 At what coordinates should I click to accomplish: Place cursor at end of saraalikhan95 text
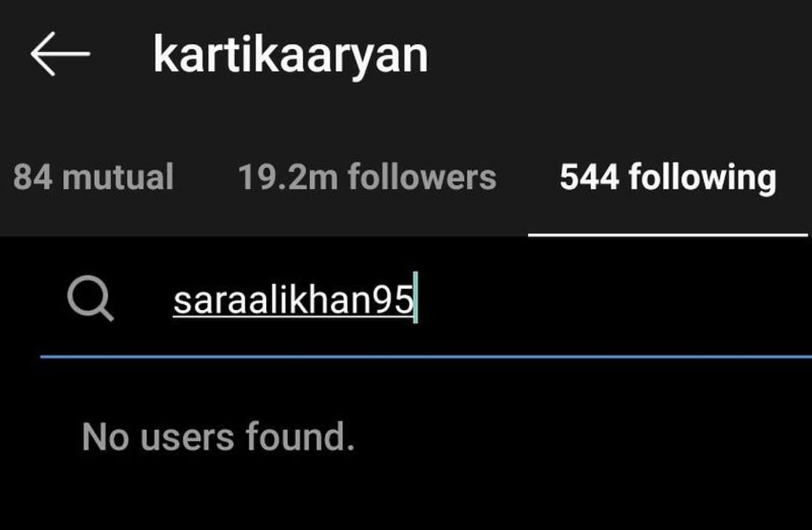pos(416,300)
